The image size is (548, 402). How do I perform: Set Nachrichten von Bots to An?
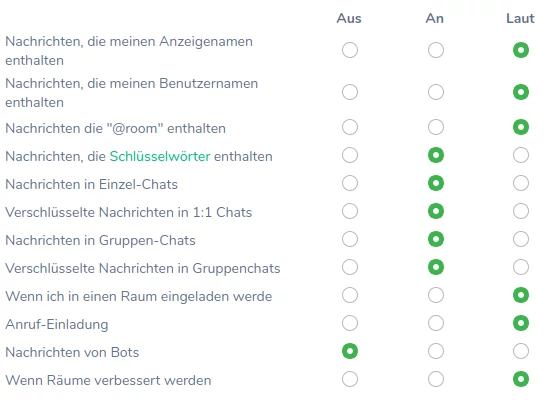pyautogui.click(x=436, y=351)
